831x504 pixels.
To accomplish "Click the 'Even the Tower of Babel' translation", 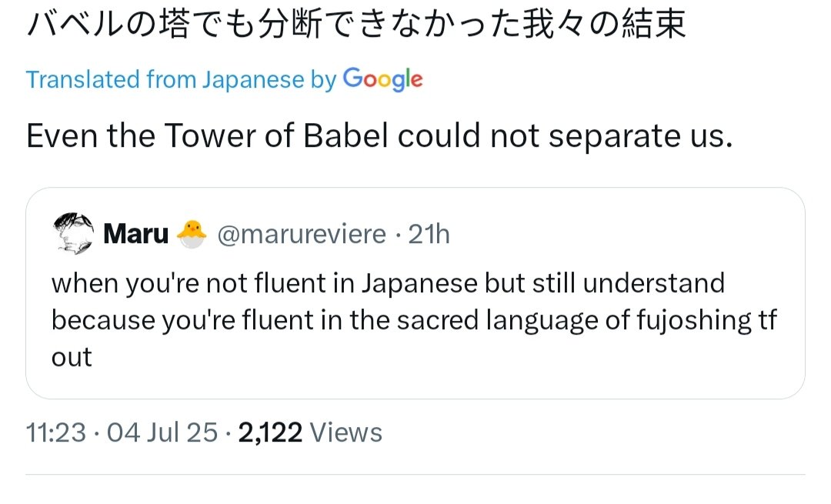I will coord(379,136).
